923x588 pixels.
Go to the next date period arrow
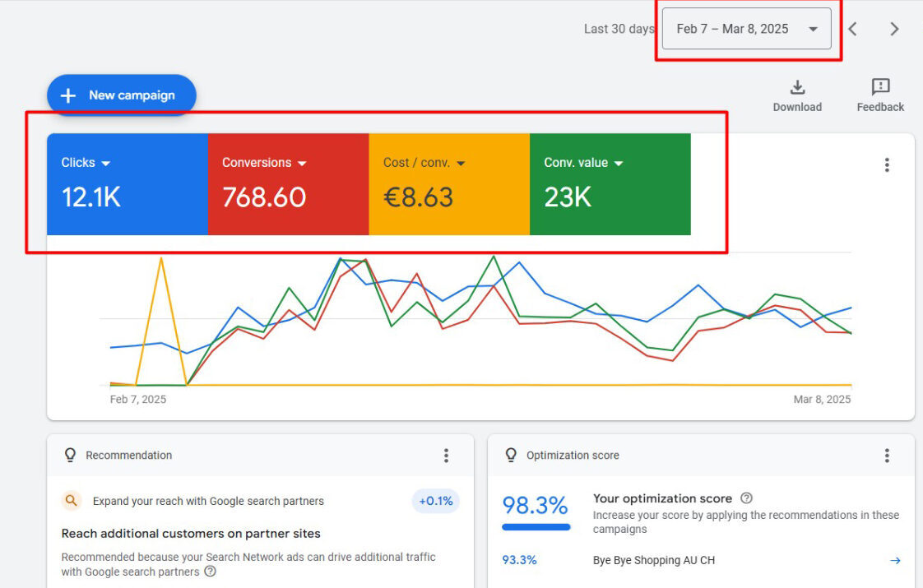pos(894,29)
